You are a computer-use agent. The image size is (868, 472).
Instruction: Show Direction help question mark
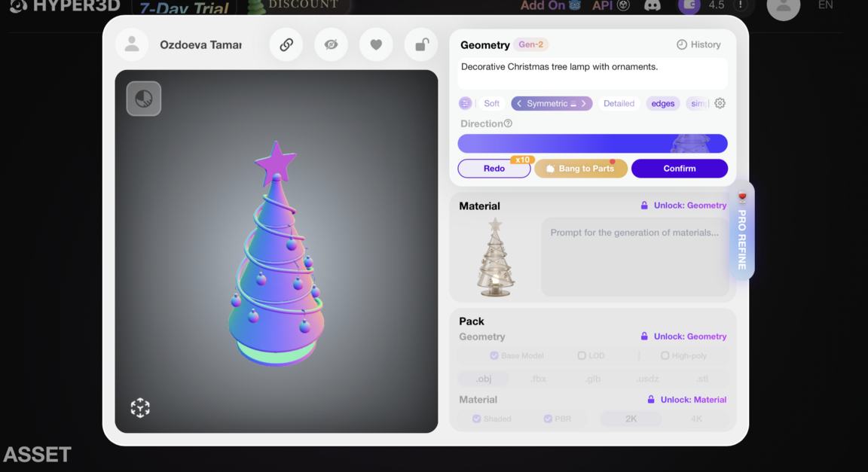click(x=508, y=123)
